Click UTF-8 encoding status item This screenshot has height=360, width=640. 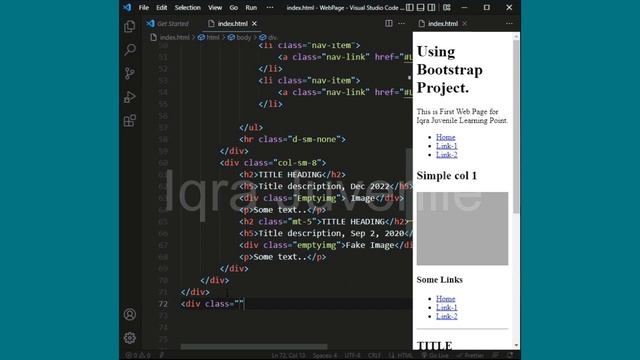pyautogui.click(x=353, y=356)
